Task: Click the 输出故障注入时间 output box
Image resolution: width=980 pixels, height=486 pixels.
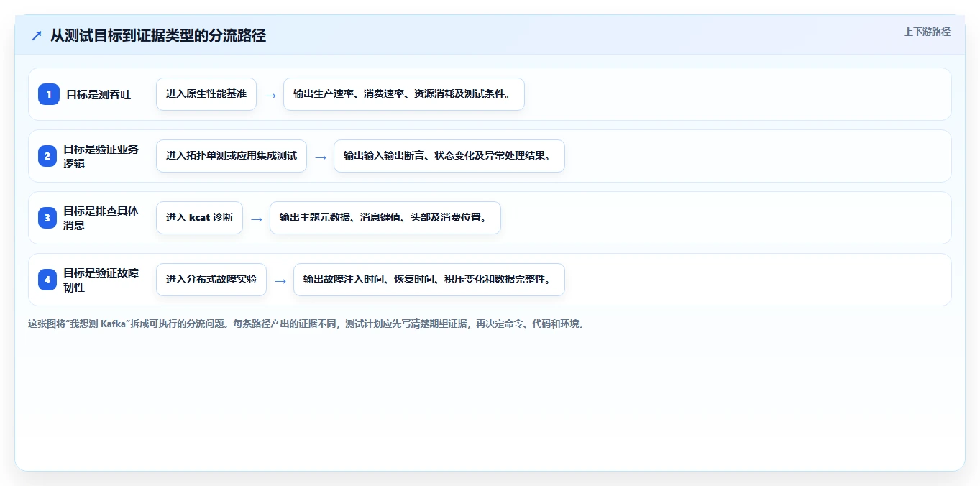Action: tap(429, 280)
